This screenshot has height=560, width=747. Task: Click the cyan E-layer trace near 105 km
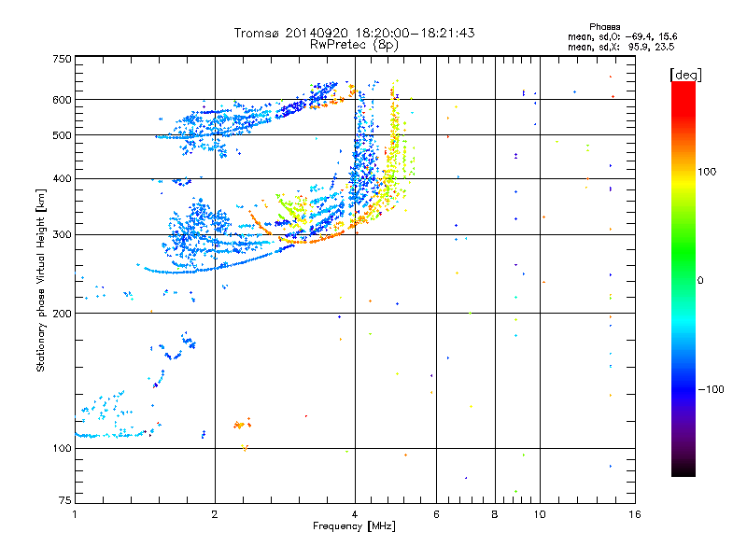tap(110, 435)
